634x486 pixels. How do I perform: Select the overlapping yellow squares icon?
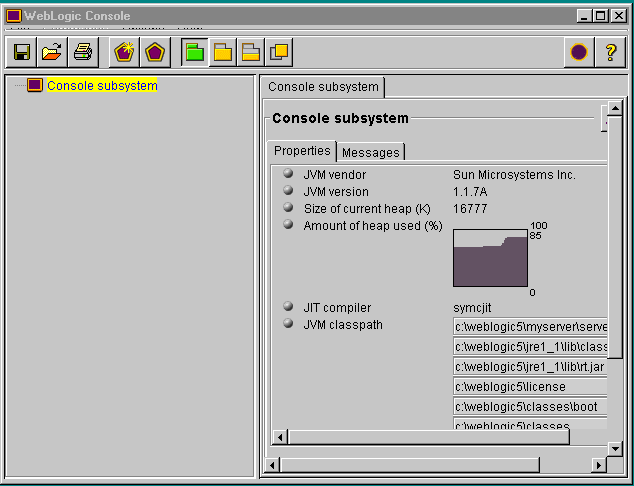click(279, 52)
